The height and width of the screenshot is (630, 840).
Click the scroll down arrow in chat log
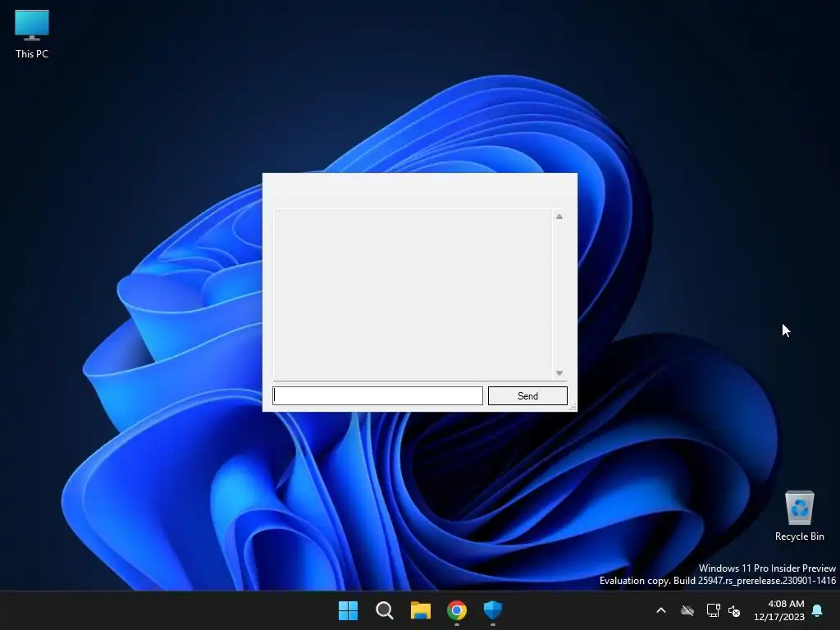tap(559, 373)
